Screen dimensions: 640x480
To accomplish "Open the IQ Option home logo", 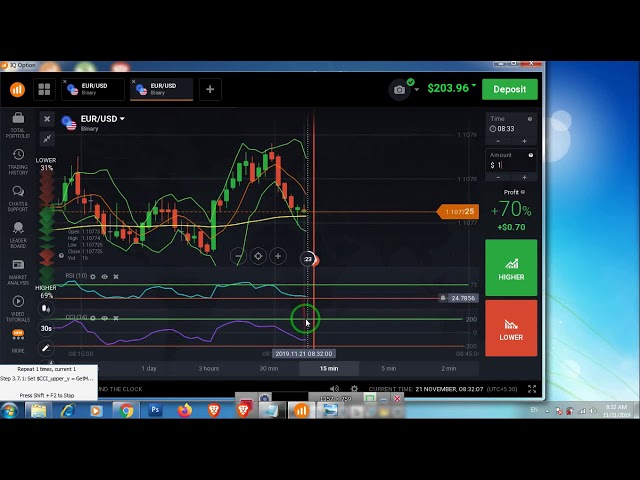I will (x=17, y=89).
